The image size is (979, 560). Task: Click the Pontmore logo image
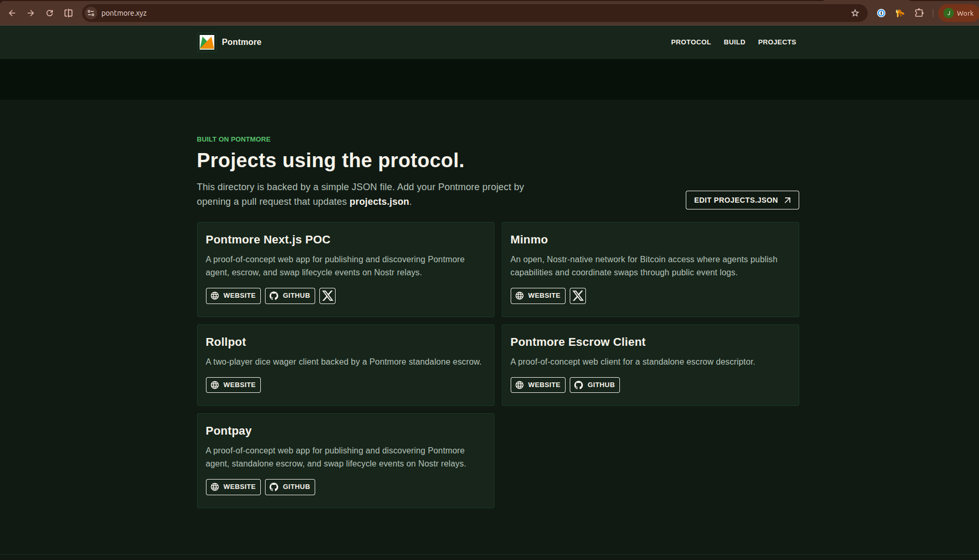pos(207,42)
